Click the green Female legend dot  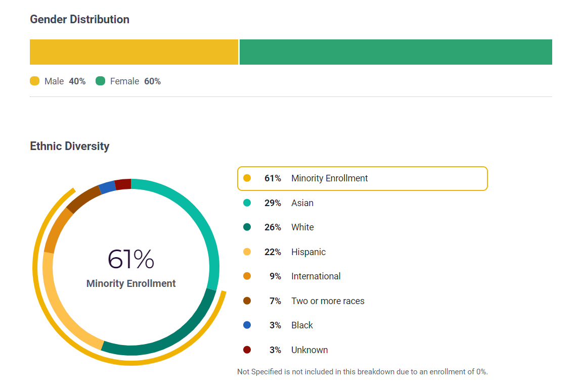(100, 81)
